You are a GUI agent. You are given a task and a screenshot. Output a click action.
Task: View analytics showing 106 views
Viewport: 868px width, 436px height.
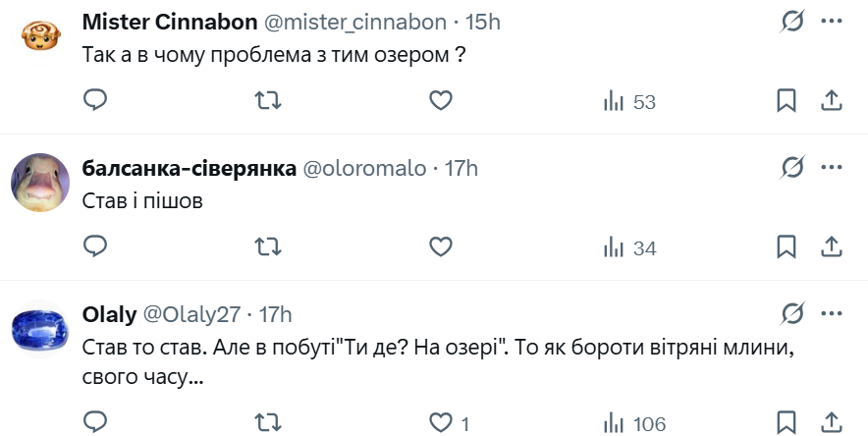click(634, 423)
